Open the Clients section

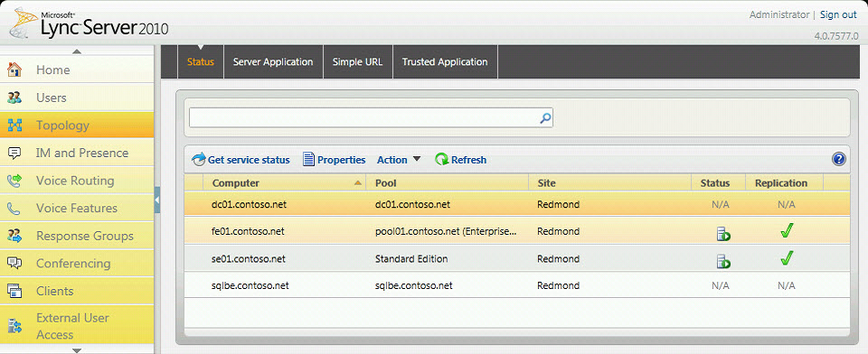pyautogui.click(x=77, y=291)
